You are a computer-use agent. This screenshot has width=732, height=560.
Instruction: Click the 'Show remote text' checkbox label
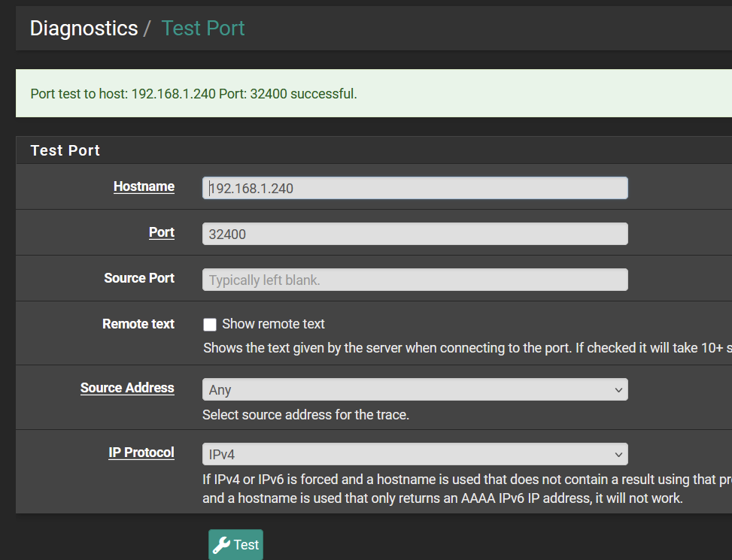(273, 324)
